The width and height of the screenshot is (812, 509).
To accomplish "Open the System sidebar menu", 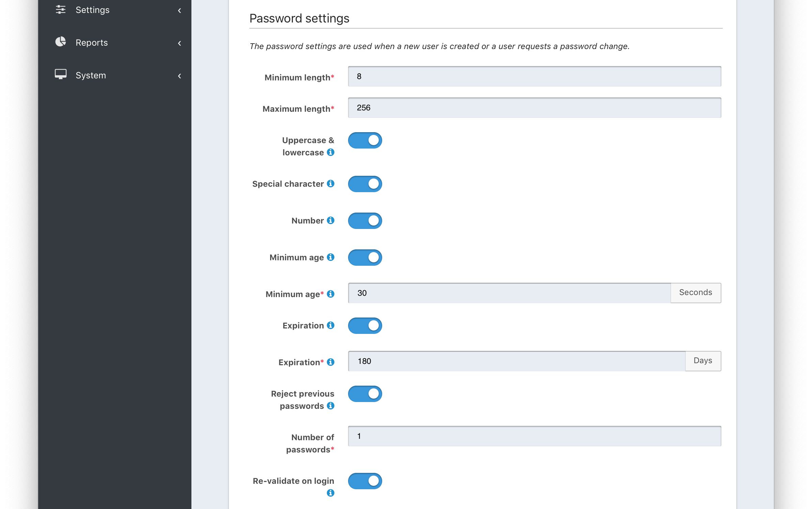I will pyautogui.click(x=115, y=75).
